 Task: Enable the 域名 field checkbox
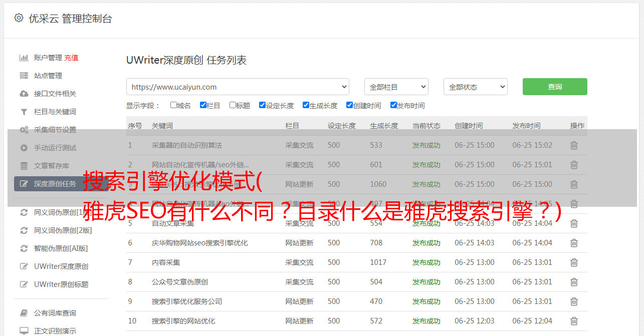(x=173, y=105)
